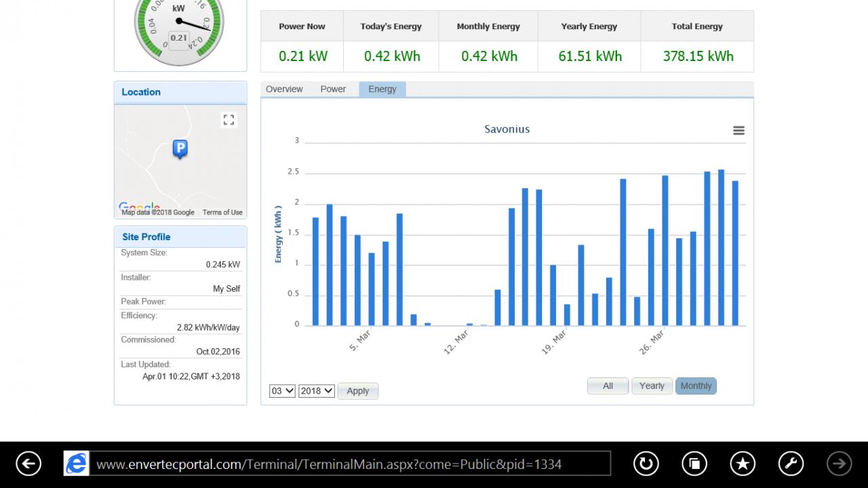
Task: Open the year dropdown showing 2018
Action: [317, 391]
